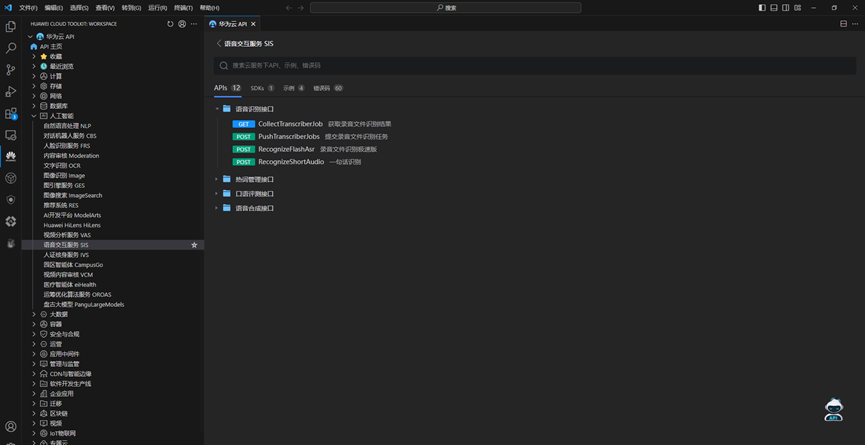Expand the 计算 category

point(34,76)
